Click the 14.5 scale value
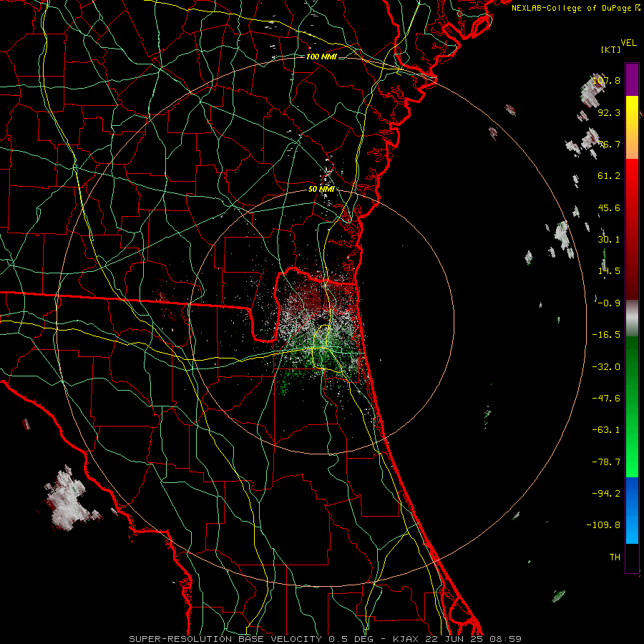Image resolution: width=644 pixels, height=644 pixels. click(x=609, y=271)
